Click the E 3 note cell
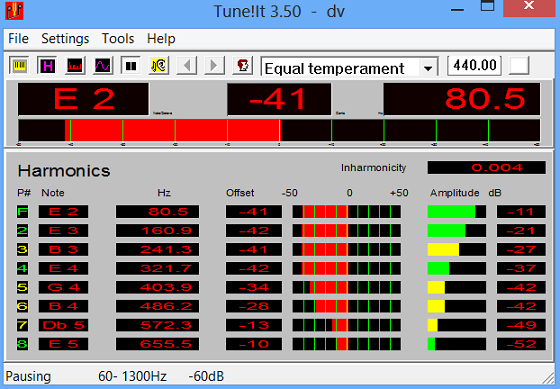This screenshot has height=389, width=560. coord(63,230)
